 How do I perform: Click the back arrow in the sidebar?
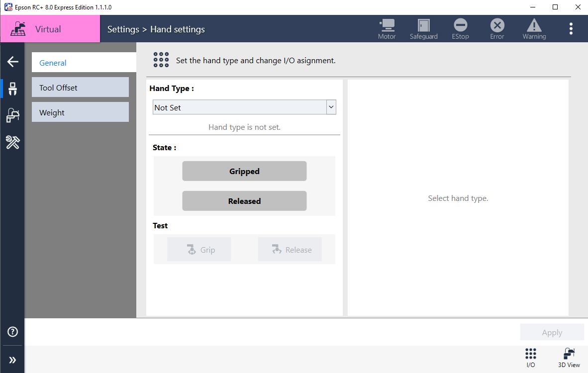pos(13,62)
